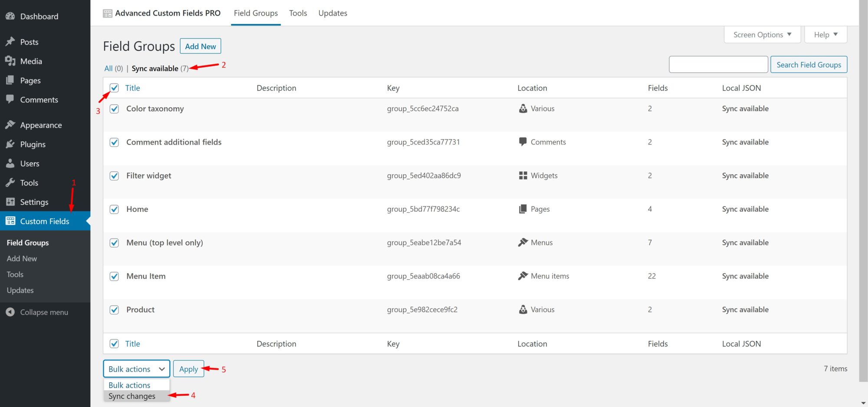868x407 pixels.
Task: Click the Sync available (7) filter link
Action: pos(160,68)
